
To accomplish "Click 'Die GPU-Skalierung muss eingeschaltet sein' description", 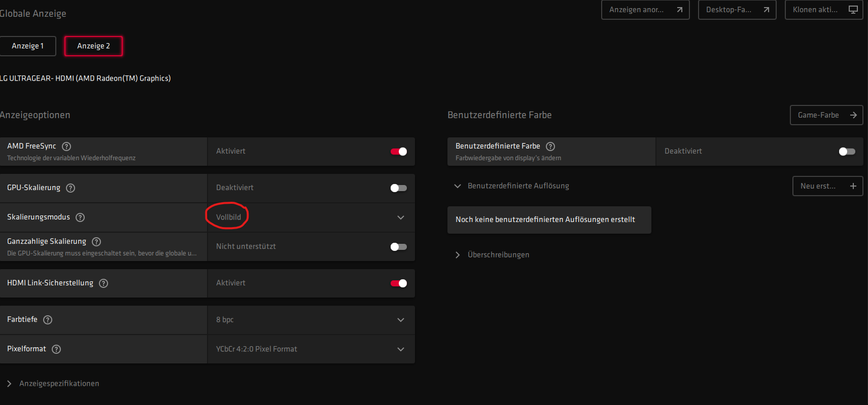I will tap(102, 253).
